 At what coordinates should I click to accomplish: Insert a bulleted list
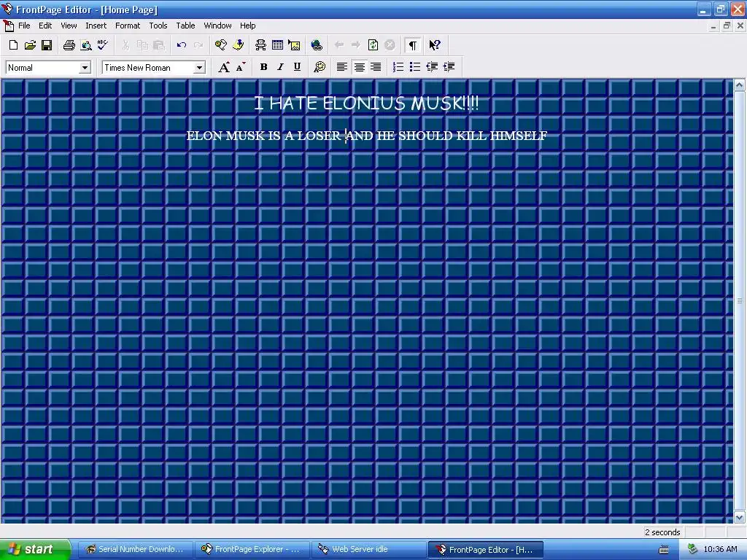tap(415, 67)
